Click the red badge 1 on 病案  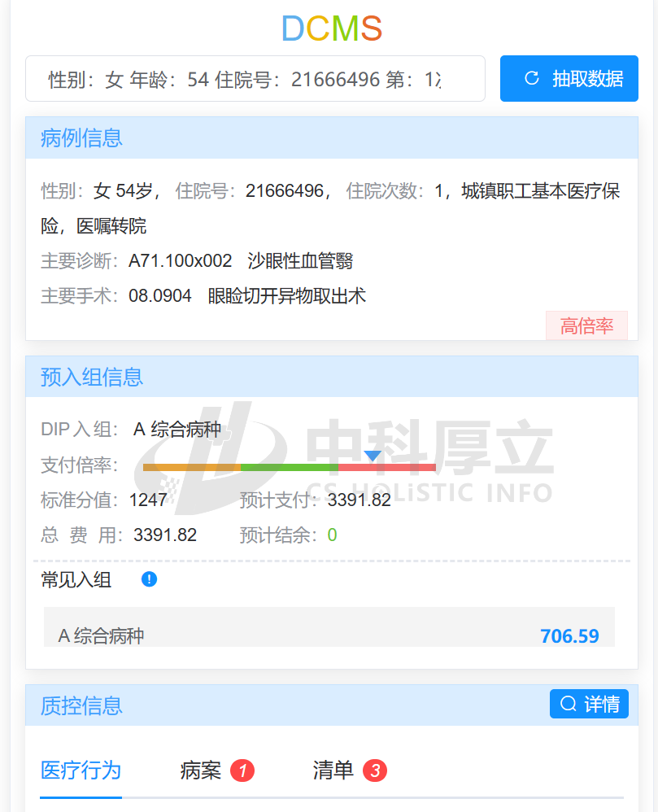coord(242,771)
